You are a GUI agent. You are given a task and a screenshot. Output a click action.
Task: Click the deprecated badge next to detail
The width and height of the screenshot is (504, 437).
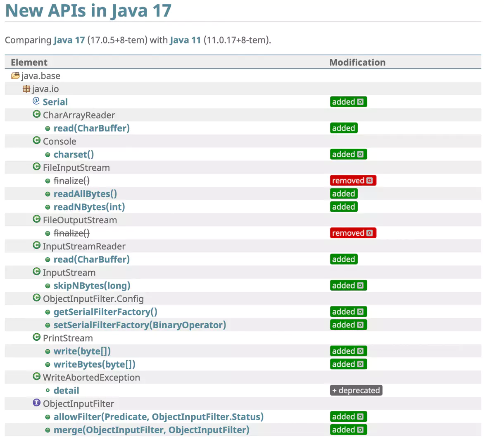click(x=356, y=390)
